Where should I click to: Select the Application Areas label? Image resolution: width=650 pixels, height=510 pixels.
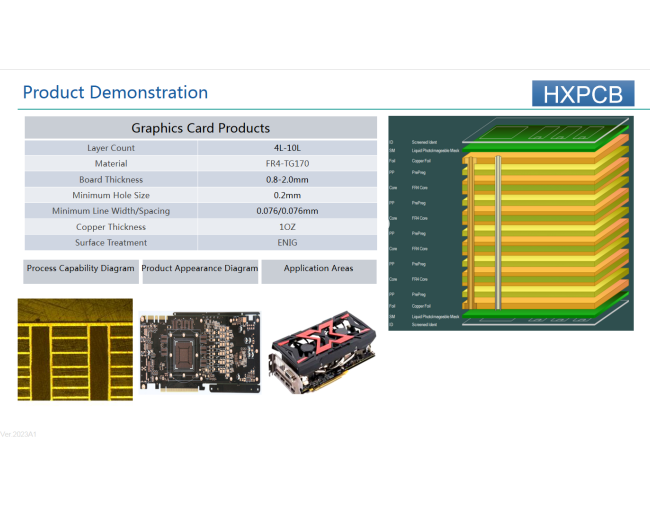coord(319,269)
